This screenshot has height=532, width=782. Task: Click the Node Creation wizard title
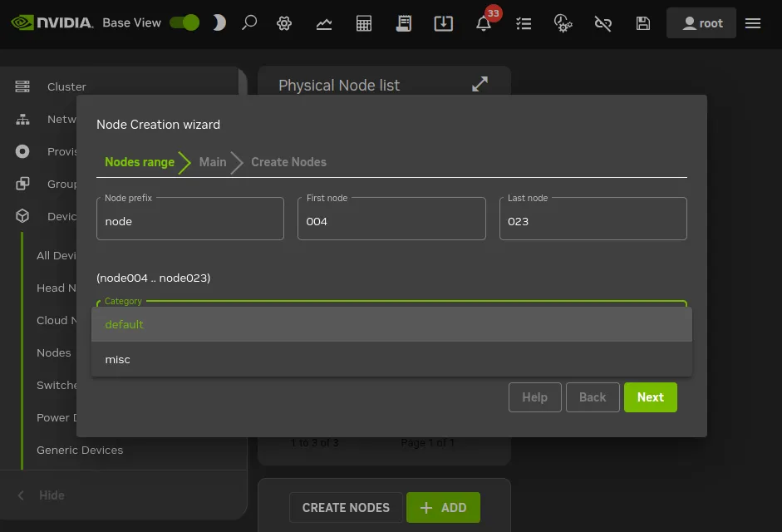pyautogui.click(x=158, y=125)
